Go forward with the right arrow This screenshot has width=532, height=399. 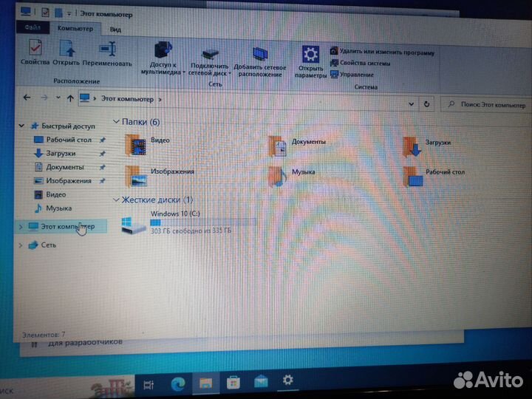tap(44, 98)
